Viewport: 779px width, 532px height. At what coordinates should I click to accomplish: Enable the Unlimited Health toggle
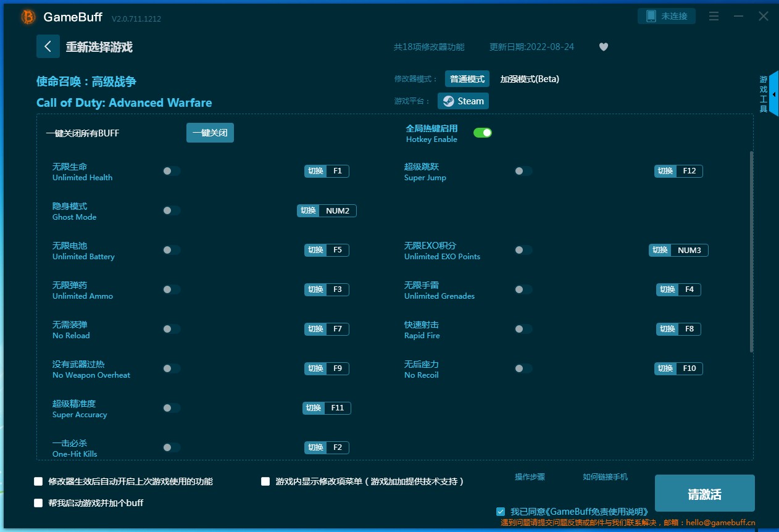tap(172, 171)
